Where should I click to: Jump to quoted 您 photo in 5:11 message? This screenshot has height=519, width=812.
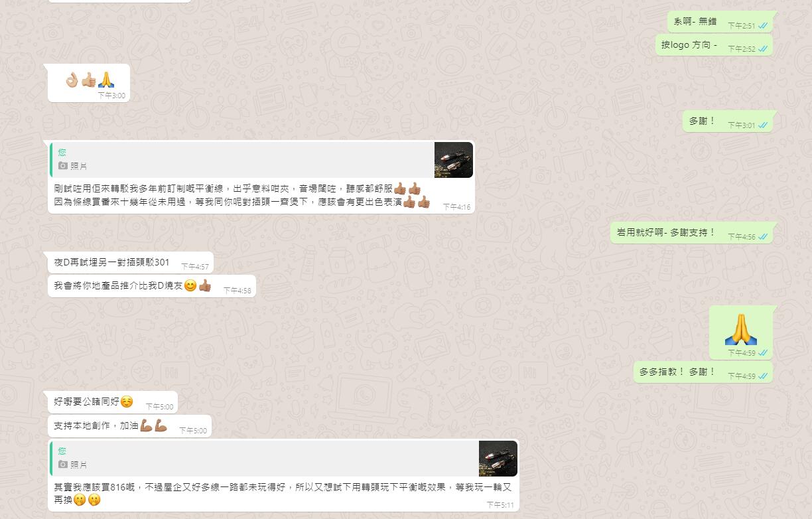pyautogui.click(x=284, y=459)
